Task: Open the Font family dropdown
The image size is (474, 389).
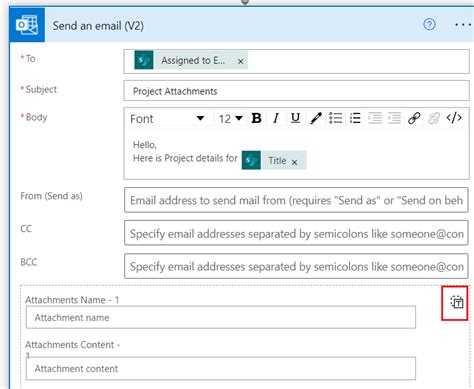Action: point(167,118)
